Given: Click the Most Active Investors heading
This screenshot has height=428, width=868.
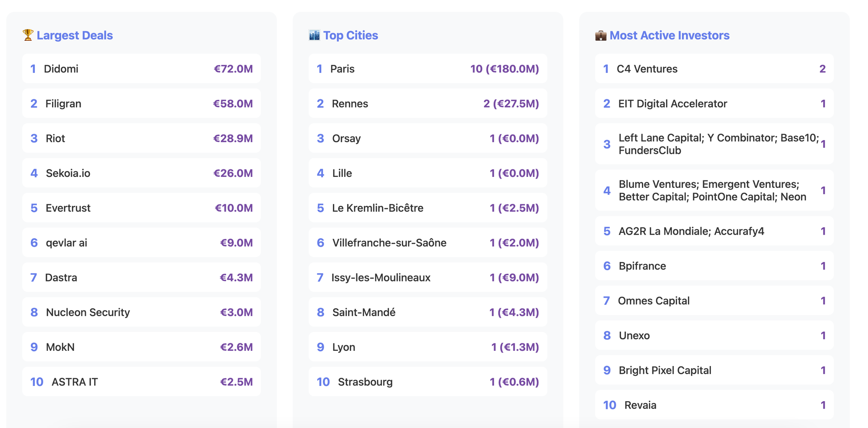Looking at the screenshot, I should [x=669, y=36].
